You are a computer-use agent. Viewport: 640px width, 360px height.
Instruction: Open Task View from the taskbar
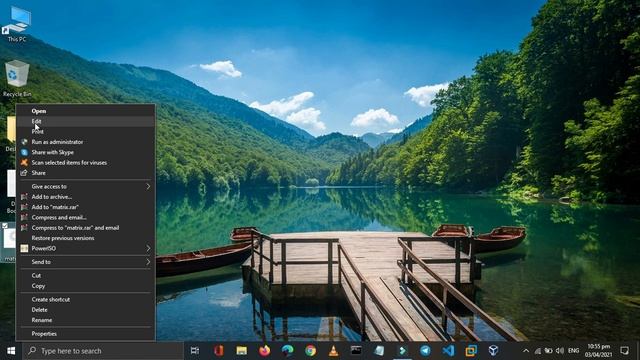click(x=195, y=351)
